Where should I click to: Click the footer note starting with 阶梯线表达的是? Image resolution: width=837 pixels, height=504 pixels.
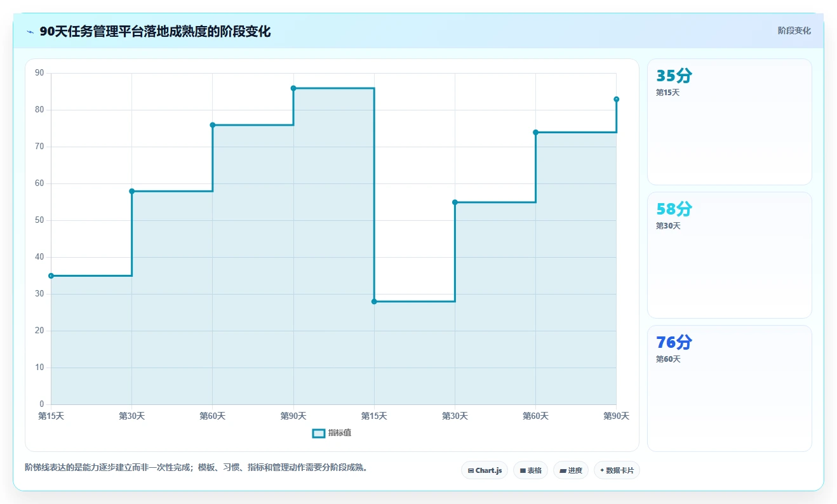pyautogui.click(x=196, y=468)
